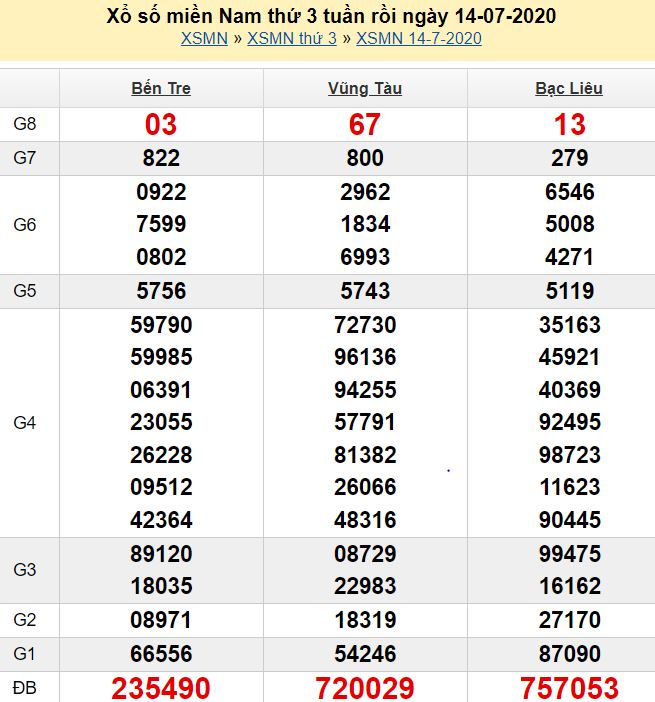Select the G5 result 5743

pos(364,292)
